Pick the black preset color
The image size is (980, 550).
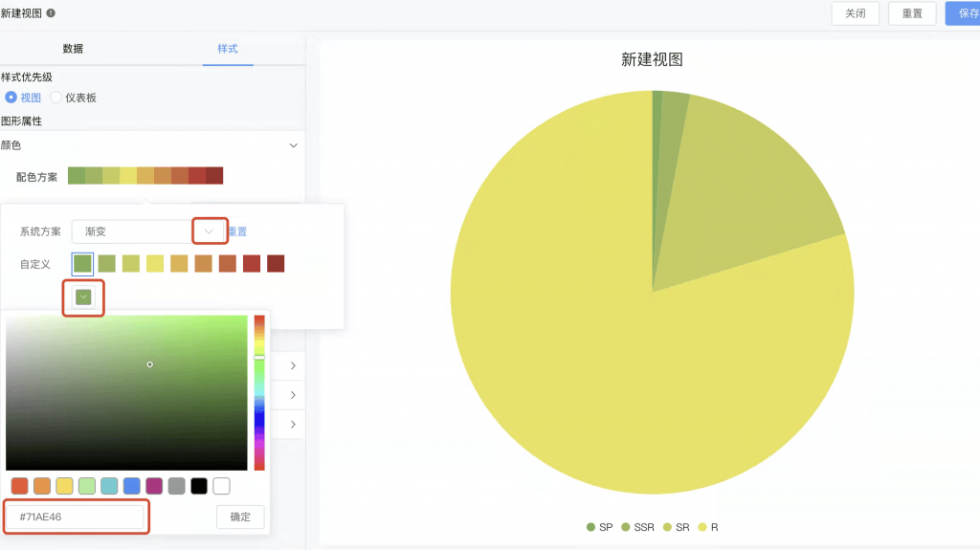199,486
